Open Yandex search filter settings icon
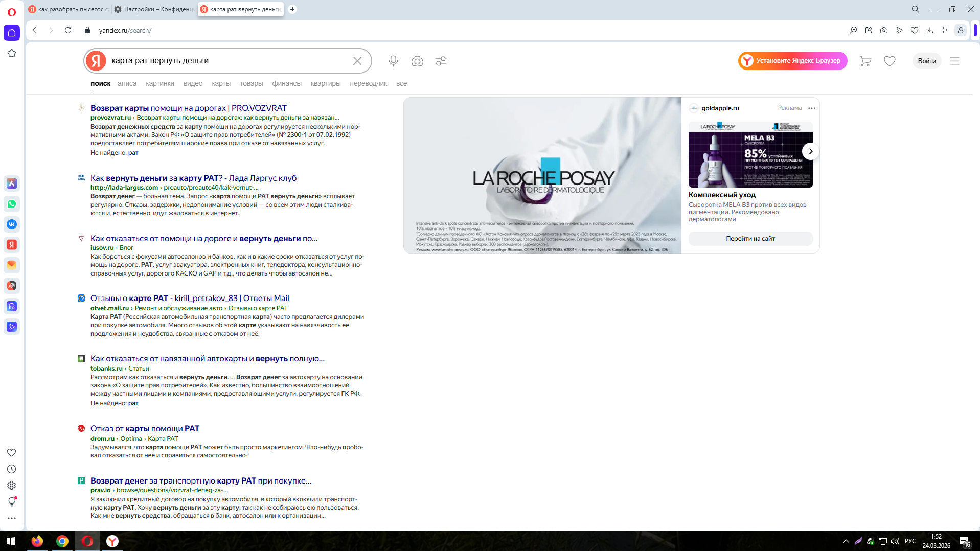The height and width of the screenshot is (551, 980). [x=441, y=61]
